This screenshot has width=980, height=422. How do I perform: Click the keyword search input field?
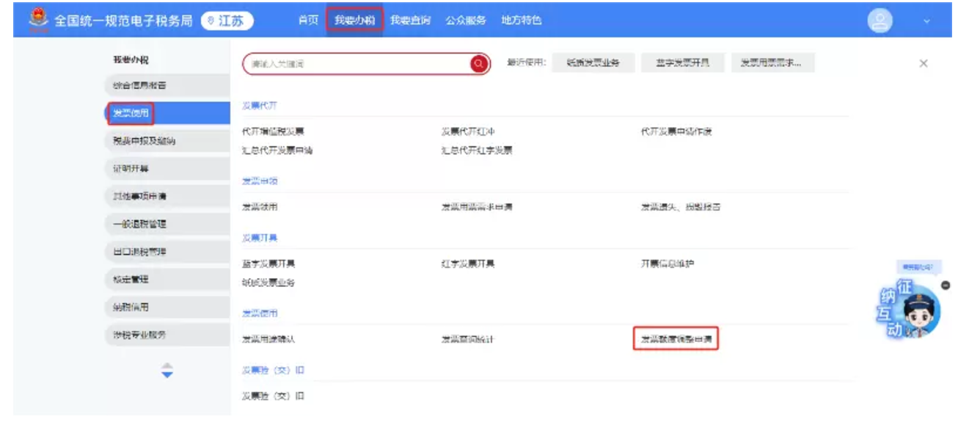[356, 64]
